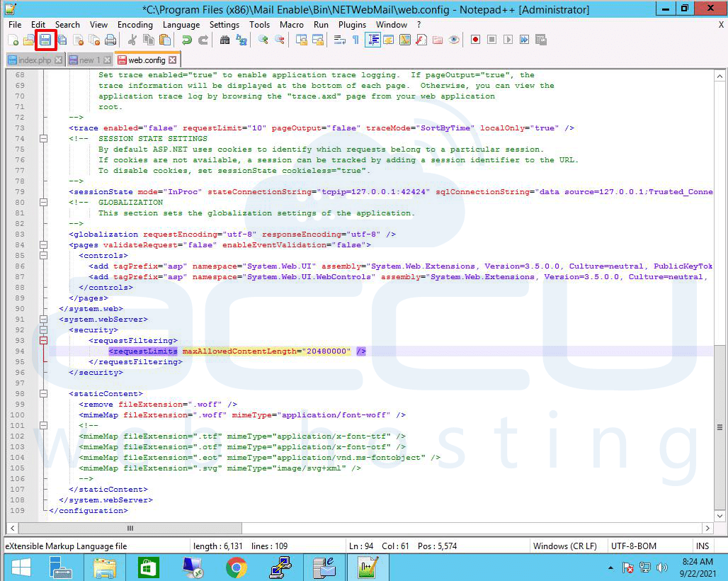
Task: Play back the recorded macro
Action: [508, 40]
